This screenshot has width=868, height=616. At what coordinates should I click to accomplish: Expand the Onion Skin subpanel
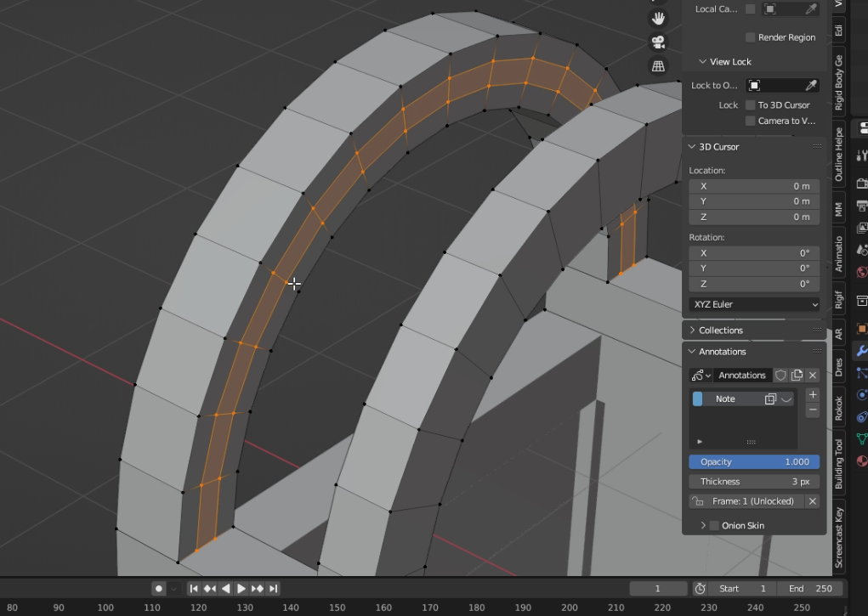(703, 525)
